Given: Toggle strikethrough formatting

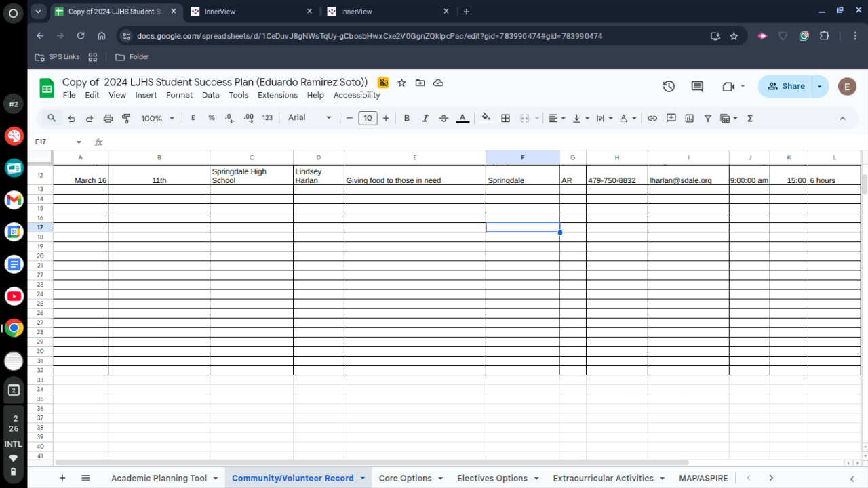Looking at the screenshot, I should coord(443,118).
